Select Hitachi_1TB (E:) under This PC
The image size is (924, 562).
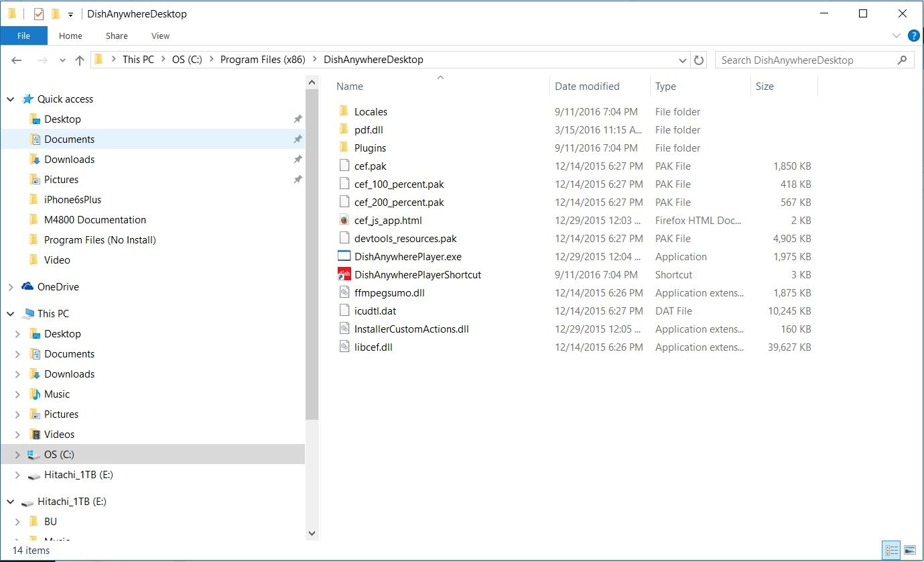[x=78, y=475]
